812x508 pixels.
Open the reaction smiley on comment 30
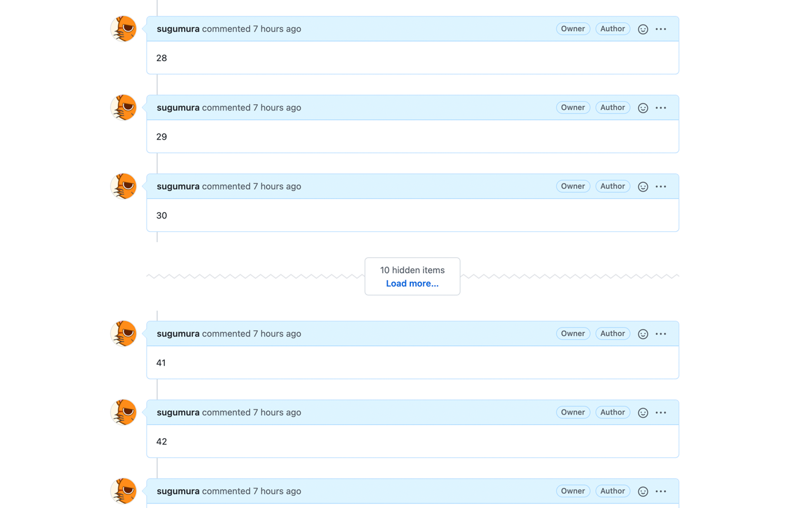643,186
